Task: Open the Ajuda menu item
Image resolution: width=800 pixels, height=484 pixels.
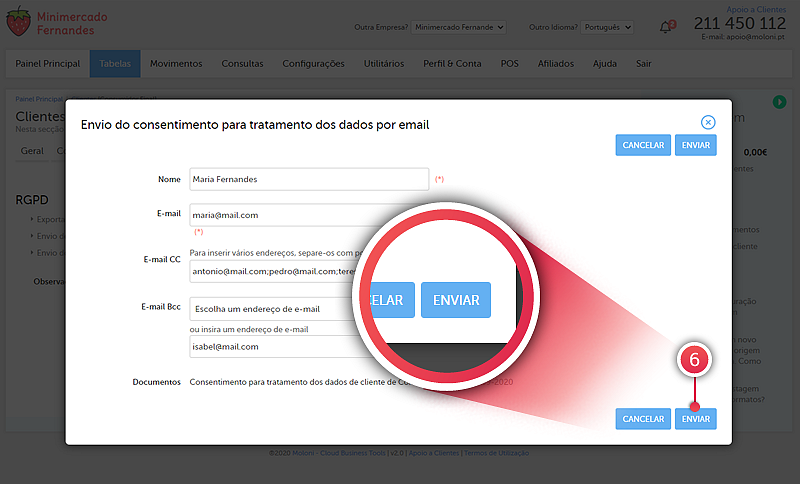Action: pyautogui.click(x=605, y=64)
